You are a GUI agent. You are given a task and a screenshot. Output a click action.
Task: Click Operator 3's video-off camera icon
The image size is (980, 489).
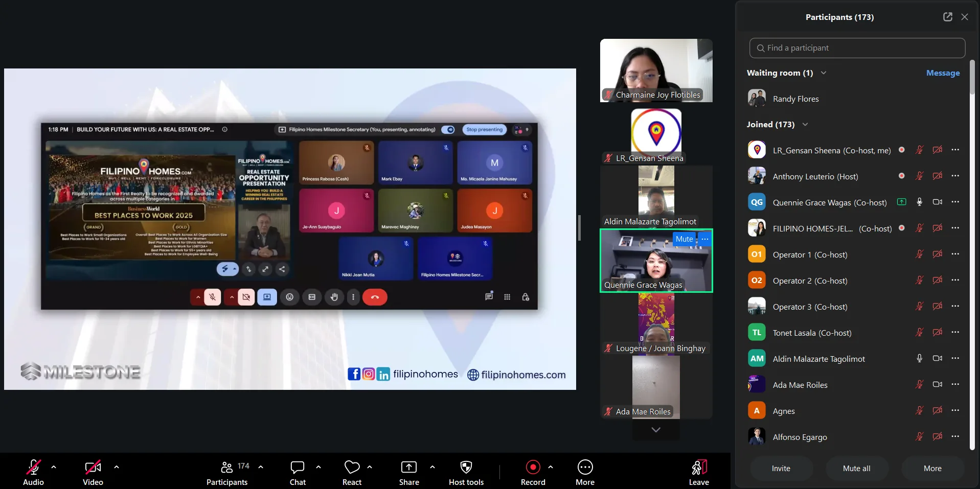point(938,307)
